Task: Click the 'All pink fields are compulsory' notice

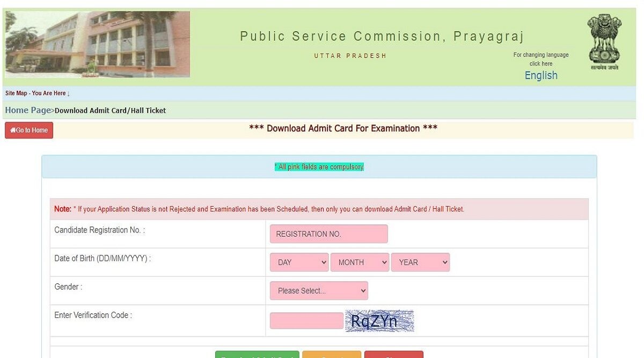Action: pyautogui.click(x=319, y=167)
